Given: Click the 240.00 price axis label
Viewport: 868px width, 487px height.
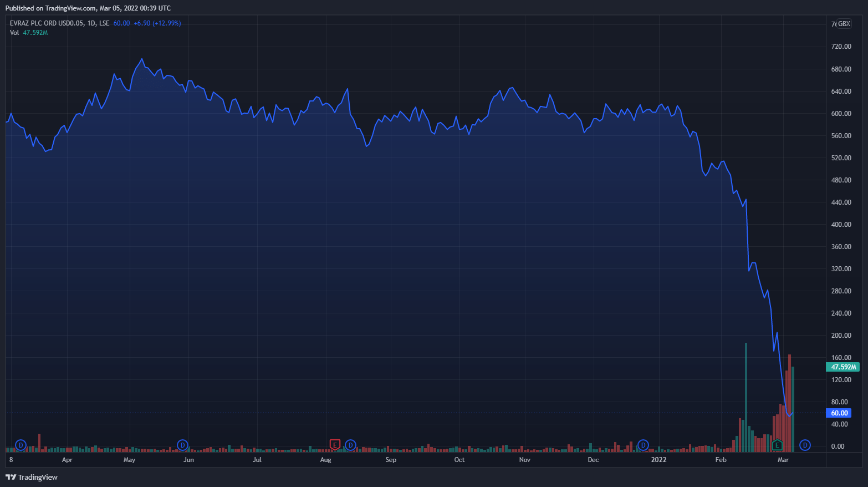Looking at the screenshot, I should (x=841, y=313).
